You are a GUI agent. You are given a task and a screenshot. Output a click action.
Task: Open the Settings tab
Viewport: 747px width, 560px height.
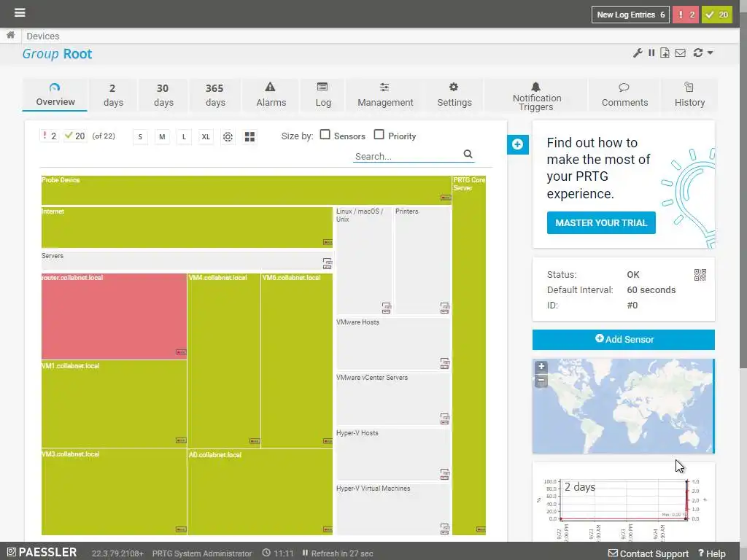coord(454,95)
